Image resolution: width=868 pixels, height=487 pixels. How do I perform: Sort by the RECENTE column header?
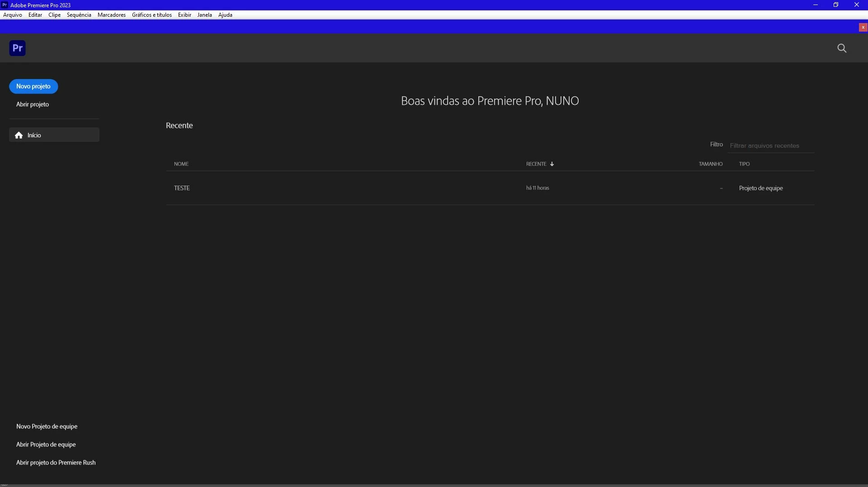[x=536, y=164]
